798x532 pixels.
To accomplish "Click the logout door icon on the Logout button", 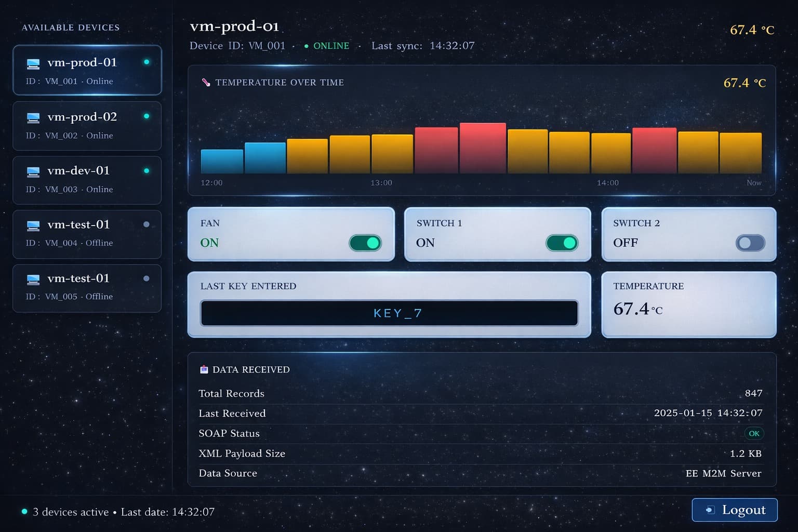I will click(x=710, y=510).
